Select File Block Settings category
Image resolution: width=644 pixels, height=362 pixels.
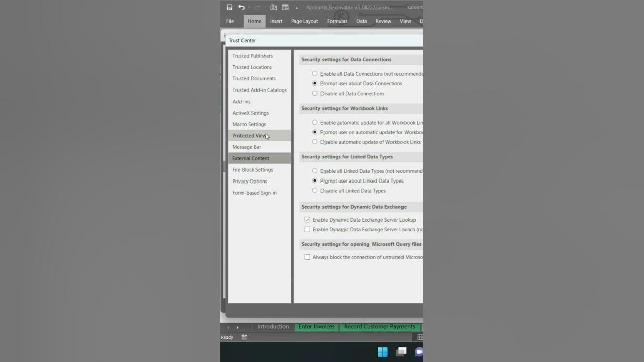click(x=260, y=170)
